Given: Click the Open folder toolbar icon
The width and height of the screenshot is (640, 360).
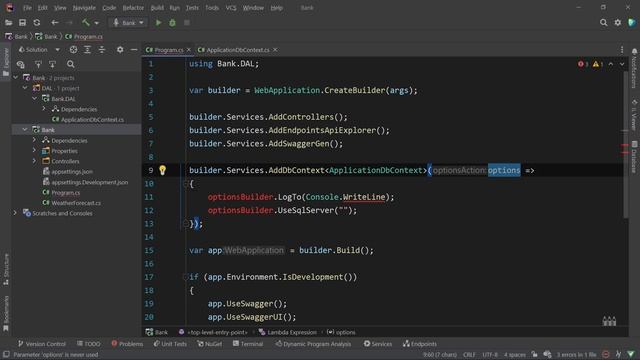Looking at the screenshot, I should [8, 23].
